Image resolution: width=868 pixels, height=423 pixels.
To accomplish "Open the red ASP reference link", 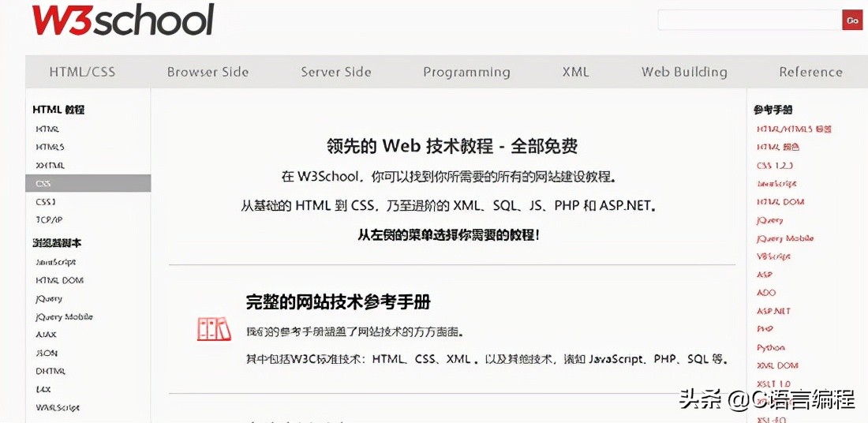I will (x=764, y=275).
